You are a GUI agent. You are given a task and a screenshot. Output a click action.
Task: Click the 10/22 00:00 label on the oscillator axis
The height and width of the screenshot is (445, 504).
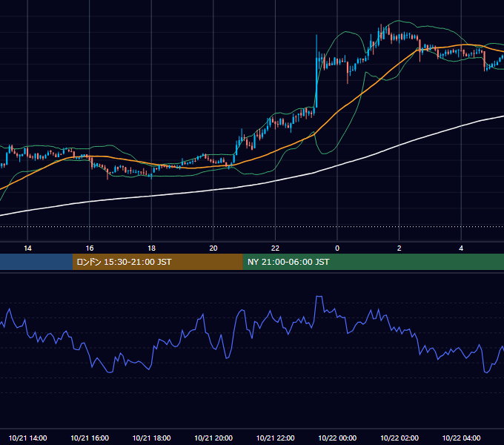click(337, 438)
